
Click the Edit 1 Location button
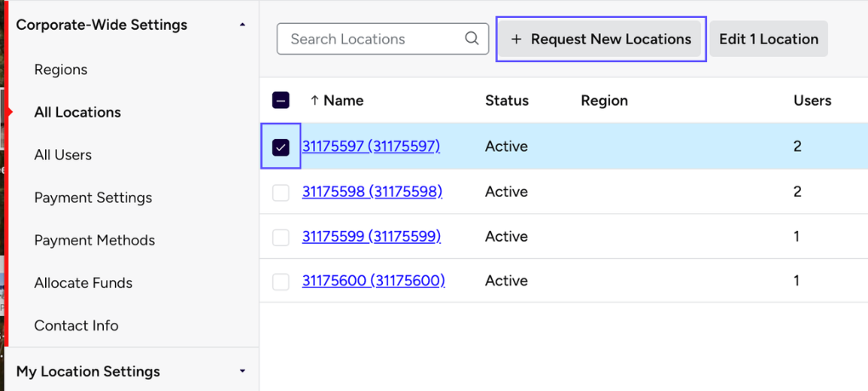pos(769,39)
